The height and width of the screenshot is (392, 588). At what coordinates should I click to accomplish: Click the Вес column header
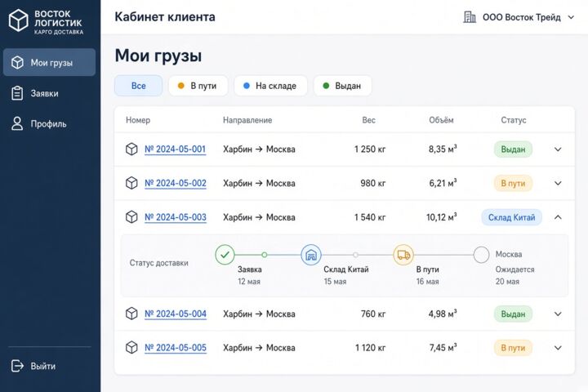pos(368,120)
